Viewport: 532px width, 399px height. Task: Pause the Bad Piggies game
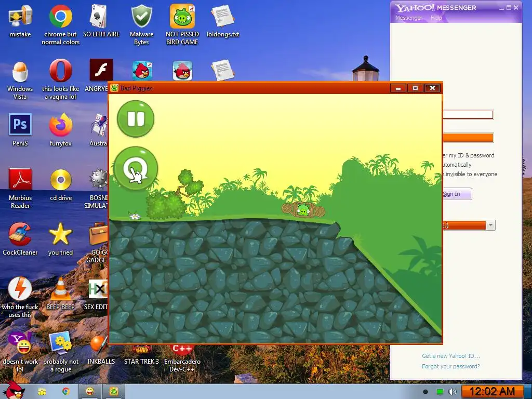coord(136,119)
